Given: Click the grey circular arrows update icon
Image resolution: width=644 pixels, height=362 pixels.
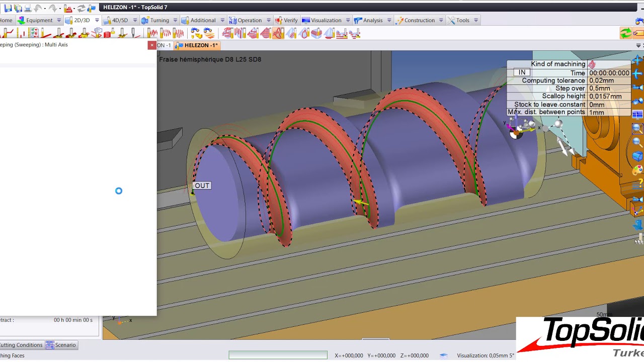Looking at the screenshot, I should [x=81, y=8].
